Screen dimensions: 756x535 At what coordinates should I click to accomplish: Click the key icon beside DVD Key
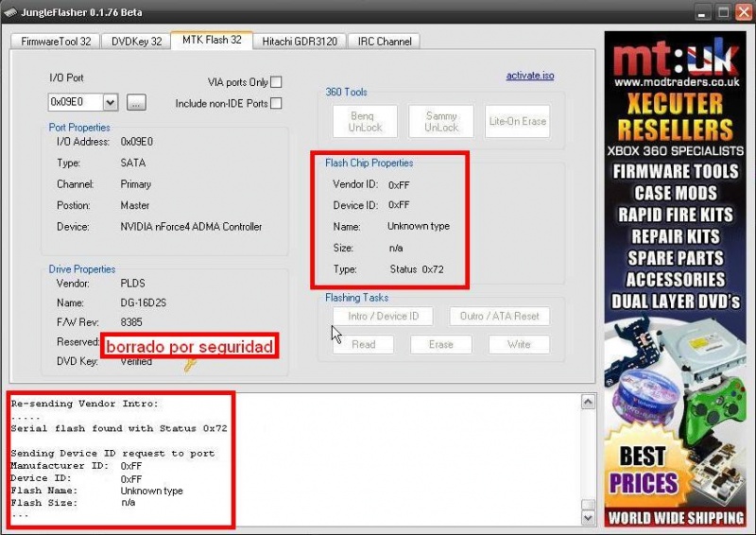click(190, 365)
